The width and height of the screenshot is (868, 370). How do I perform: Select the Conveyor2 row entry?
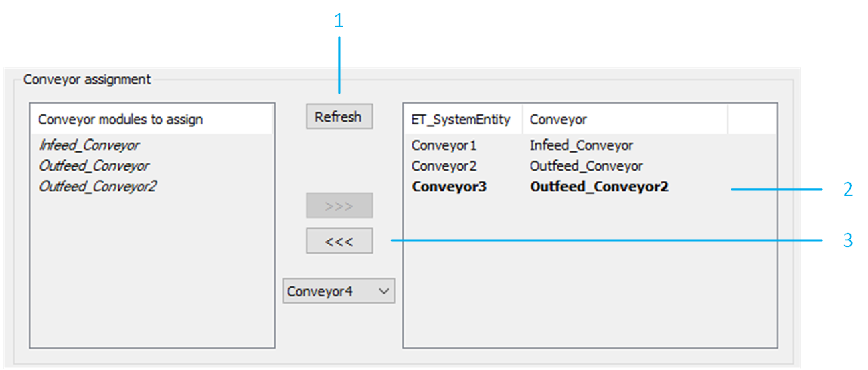tap(444, 166)
